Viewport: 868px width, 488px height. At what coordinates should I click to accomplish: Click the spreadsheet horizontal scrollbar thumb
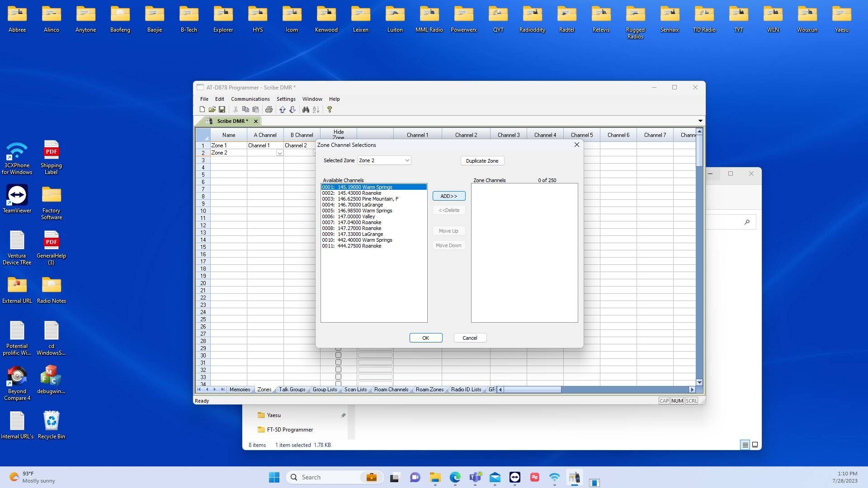point(533,389)
